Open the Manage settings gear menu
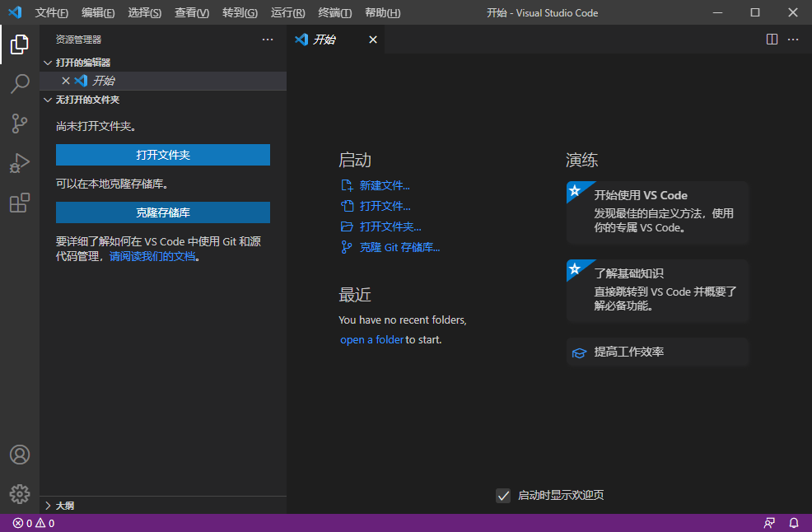Viewport: 812px width, 532px height. click(x=20, y=494)
